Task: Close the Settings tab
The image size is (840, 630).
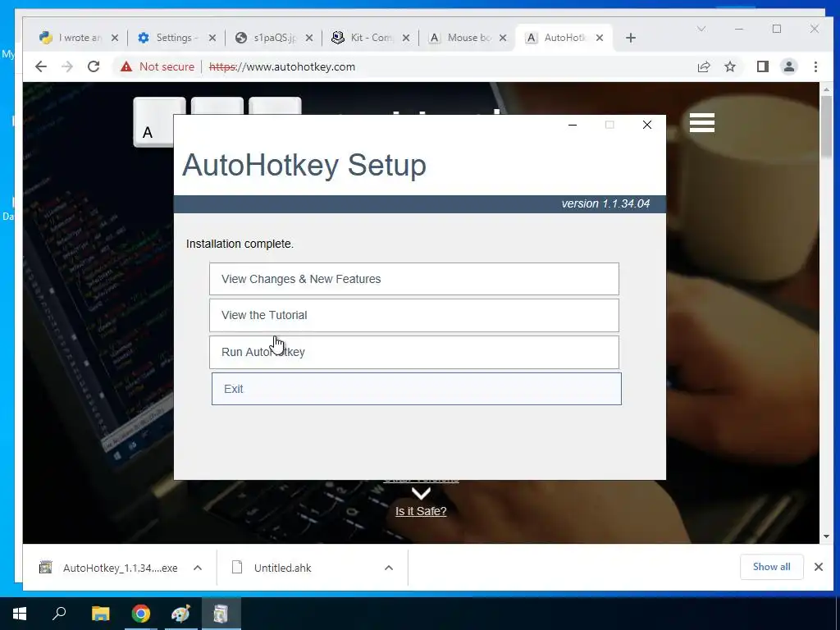Action: tap(212, 38)
